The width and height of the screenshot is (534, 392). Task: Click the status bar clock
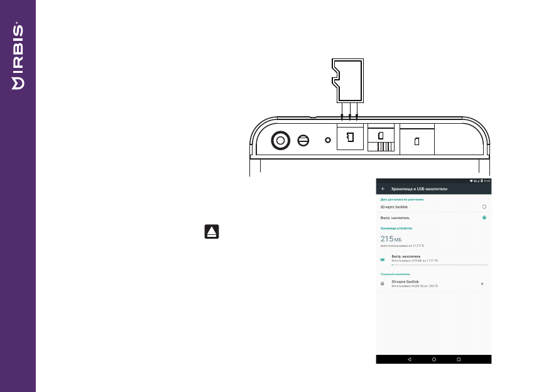pyautogui.click(x=487, y=181)
